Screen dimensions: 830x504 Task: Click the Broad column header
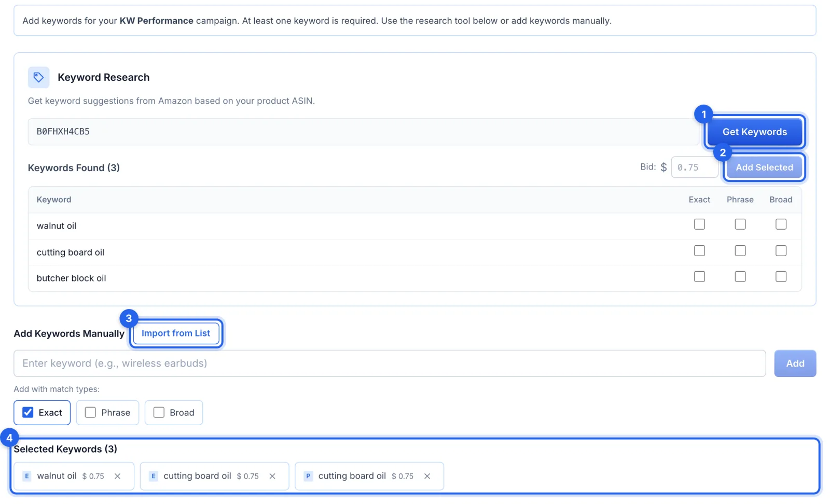click(x=781, y=200)
